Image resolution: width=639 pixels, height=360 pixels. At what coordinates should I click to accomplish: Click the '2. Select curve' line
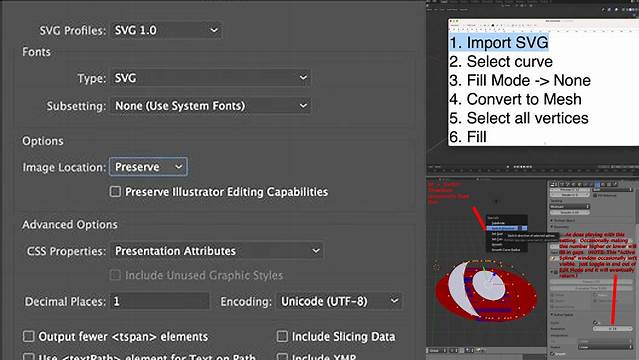click(501, 62)
